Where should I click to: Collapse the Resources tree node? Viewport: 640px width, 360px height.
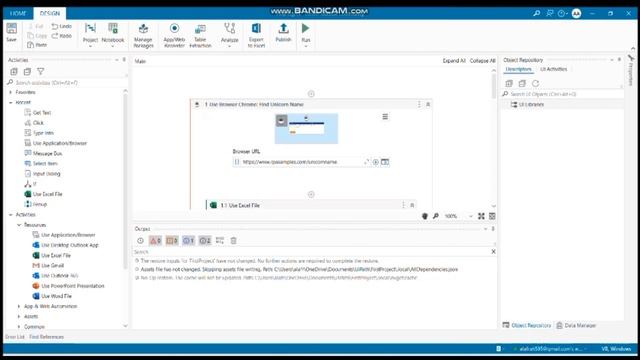point(19,225)
